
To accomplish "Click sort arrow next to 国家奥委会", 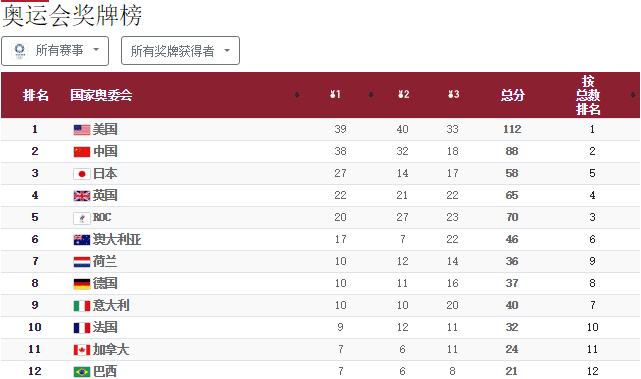I will click(x=297, y=95).
